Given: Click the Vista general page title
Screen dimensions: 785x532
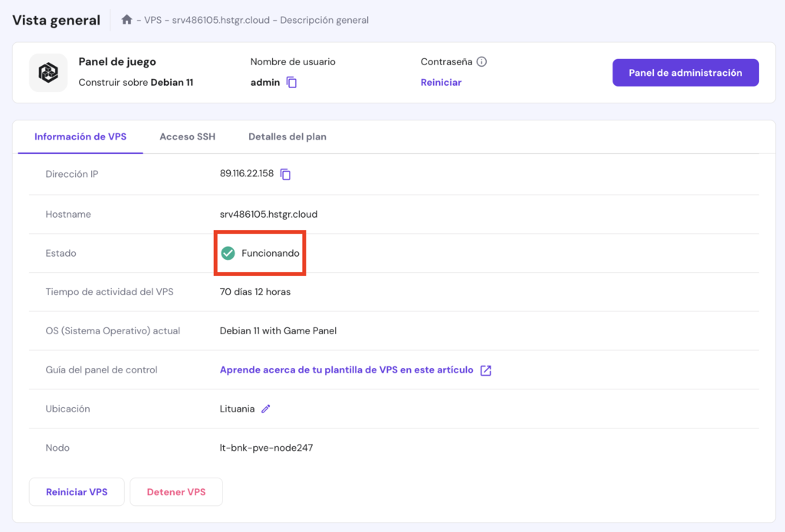Looking at the screenshot, I should click(x=56, y=21).
